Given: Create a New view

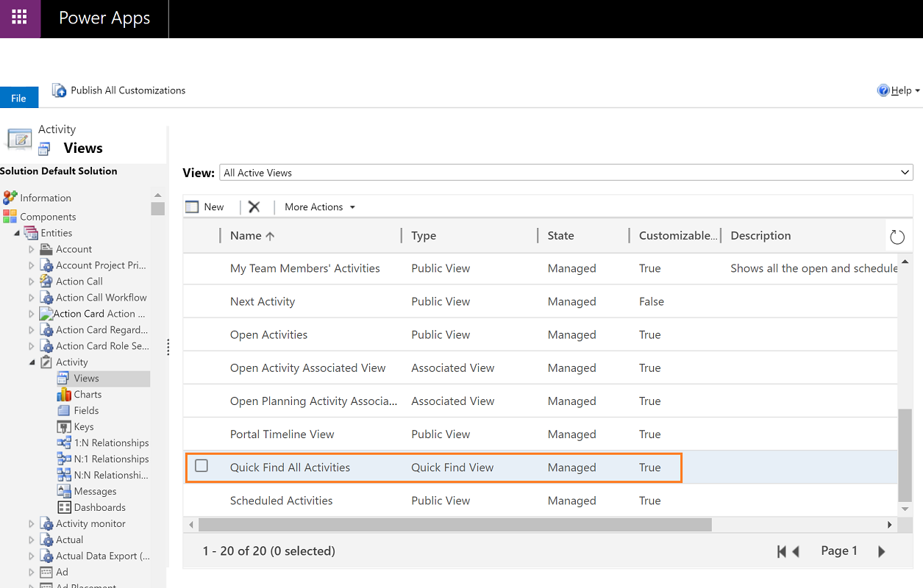Looking at the screenshot, I should pos(205,207).
